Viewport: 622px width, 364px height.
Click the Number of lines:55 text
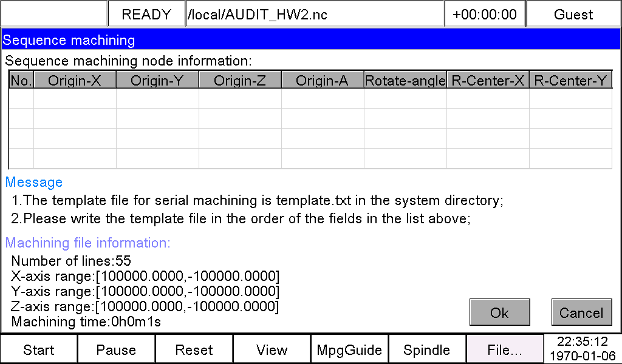pyautogui.click(x=71, y=261)
